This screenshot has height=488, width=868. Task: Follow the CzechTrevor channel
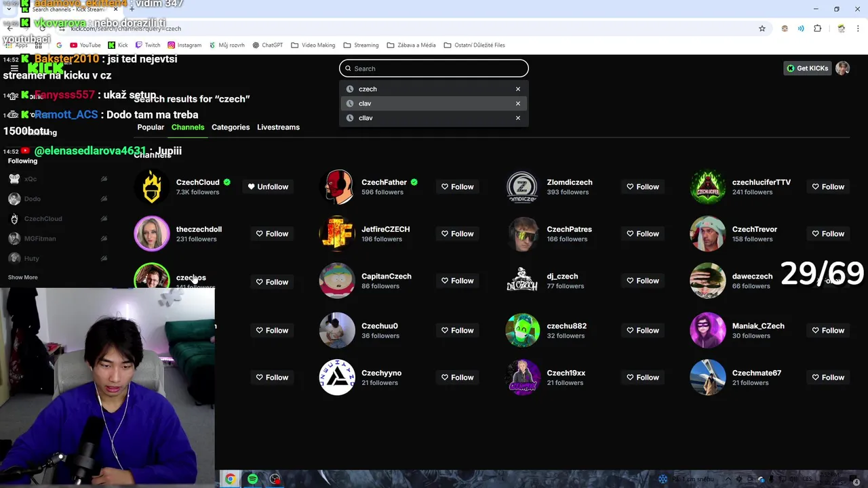click(828, 234)
